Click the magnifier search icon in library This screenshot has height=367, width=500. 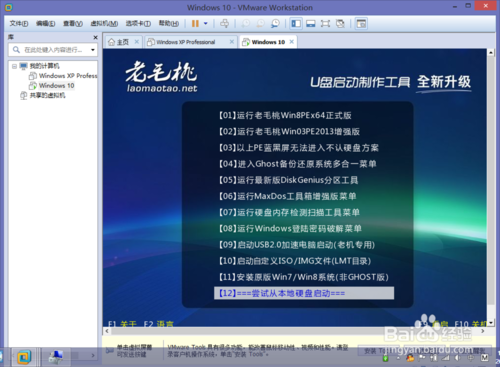[x=16, y=50]
